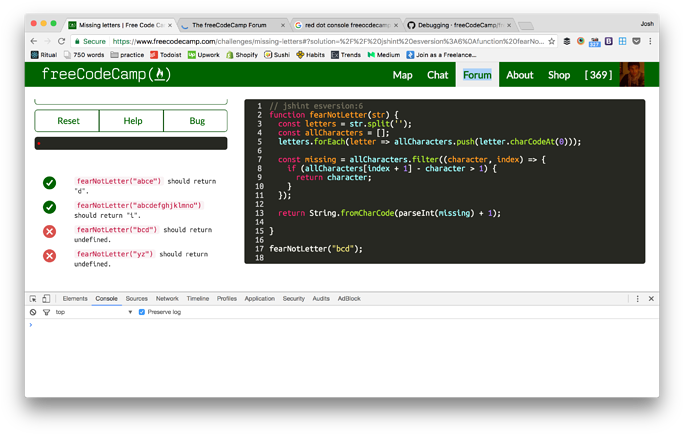Toggle the Preserve log checkbox
Viewport: 683px width, 434px height.
click(x=142, y=312)
